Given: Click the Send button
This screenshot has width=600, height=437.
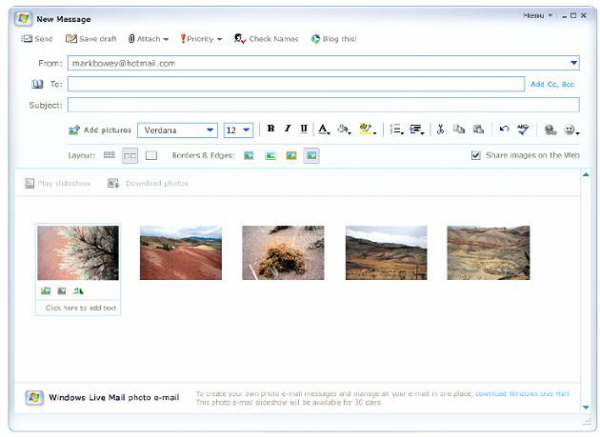Looking at the screenshot, I should (37, 39).
